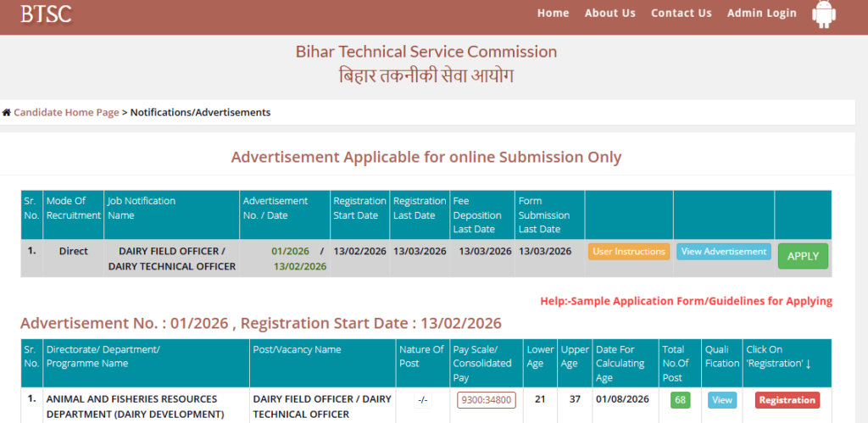Click the 01/2026 advertisement number
This screenshot has height=423, width=868.
coord(291,252)
